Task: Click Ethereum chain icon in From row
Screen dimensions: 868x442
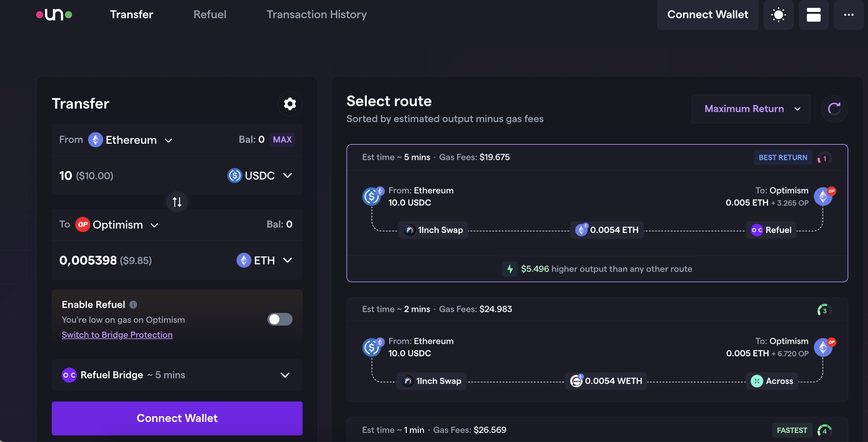Action: pyautogui.click(x=95, y=140)
